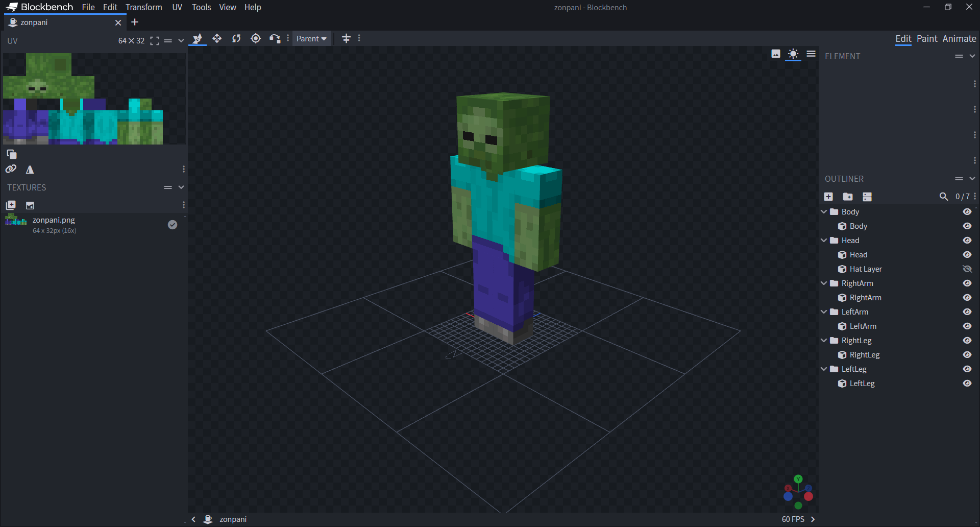Viewport: 980px width, 527px height.
Task: Collapse the TEXTURES panel
Action: click(181, 187)
